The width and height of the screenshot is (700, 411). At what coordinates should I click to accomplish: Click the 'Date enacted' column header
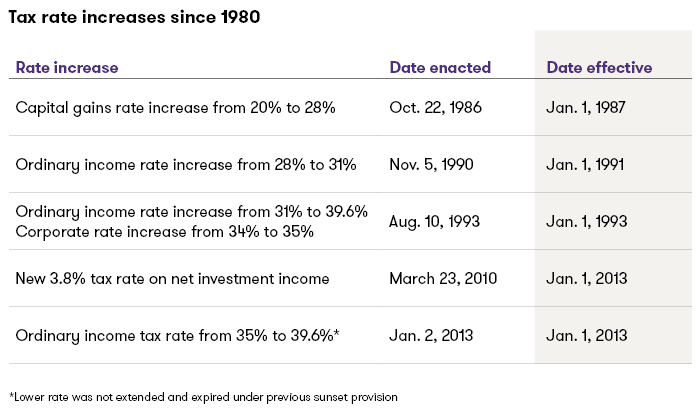pyautogui.click(x=440, y=68)
